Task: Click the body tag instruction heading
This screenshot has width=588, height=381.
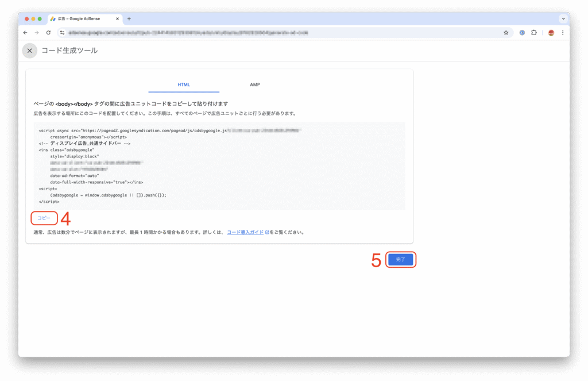Action: [130, 104]
